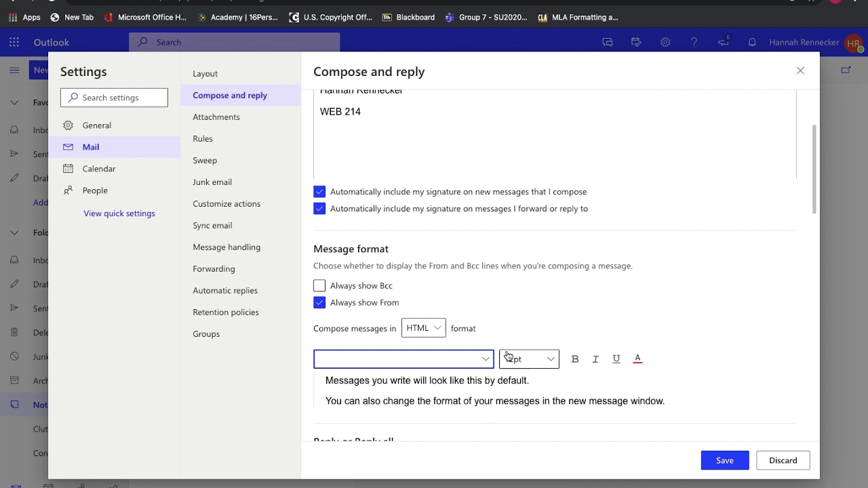The height and width of the screenshot is (488, 868).
Task: Click the Underline formatting icon
Action: 616,359
